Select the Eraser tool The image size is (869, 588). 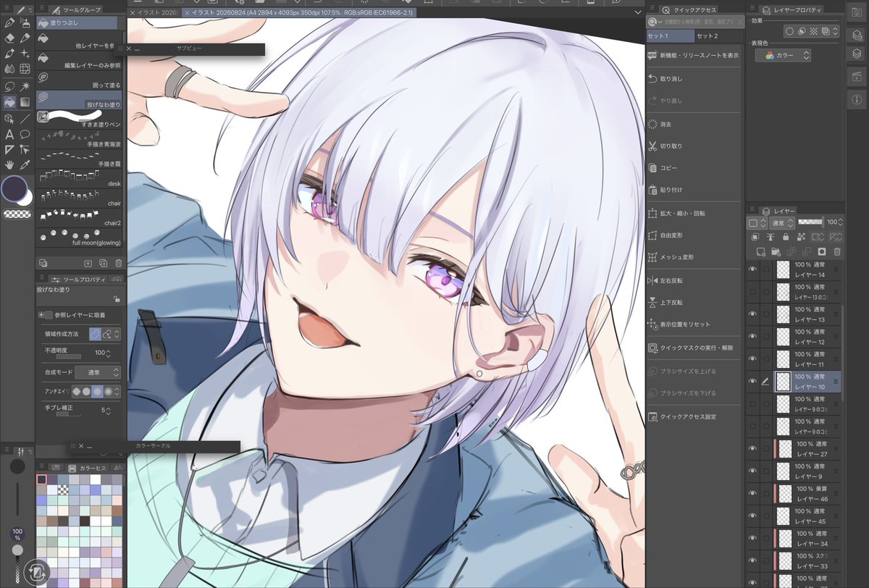(x=9, y=38)
